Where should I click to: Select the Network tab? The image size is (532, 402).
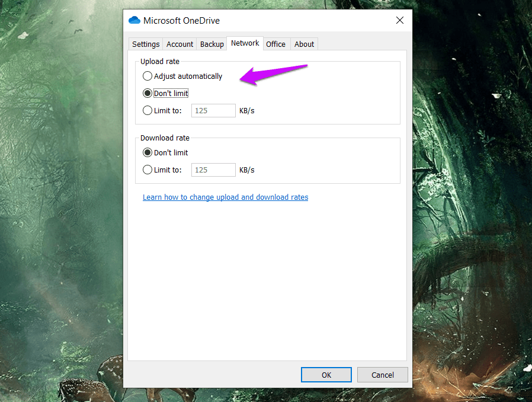pyautogui.click(x=245, y=43)
